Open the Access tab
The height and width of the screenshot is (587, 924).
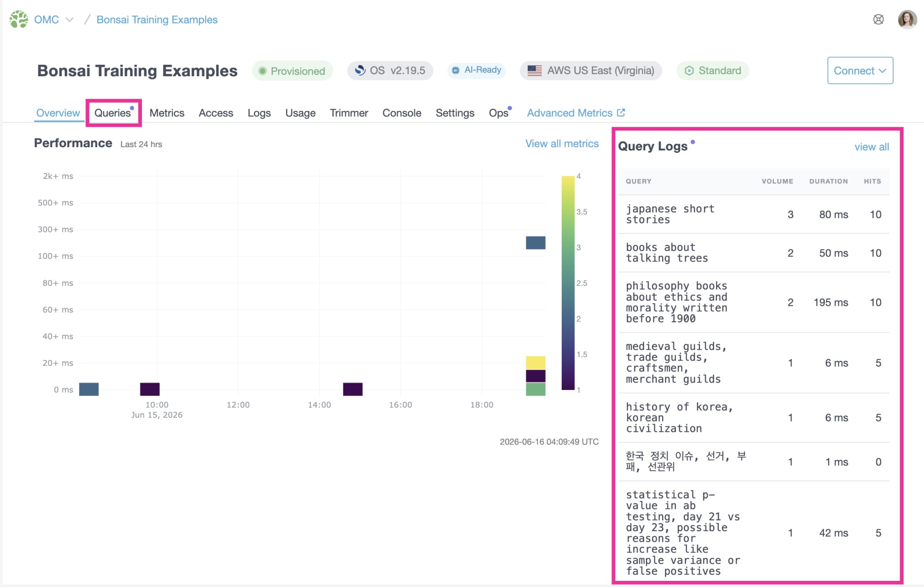(216, 113)
